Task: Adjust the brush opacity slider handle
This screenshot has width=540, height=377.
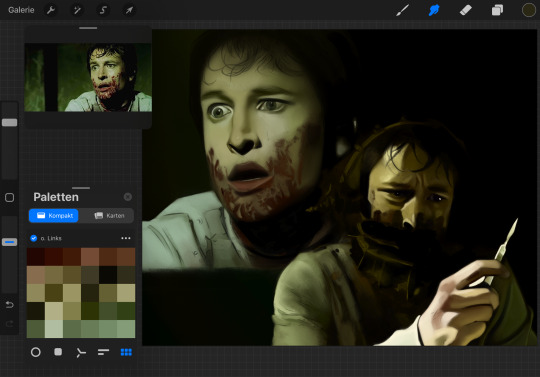Action: click(x=9, y=242)
